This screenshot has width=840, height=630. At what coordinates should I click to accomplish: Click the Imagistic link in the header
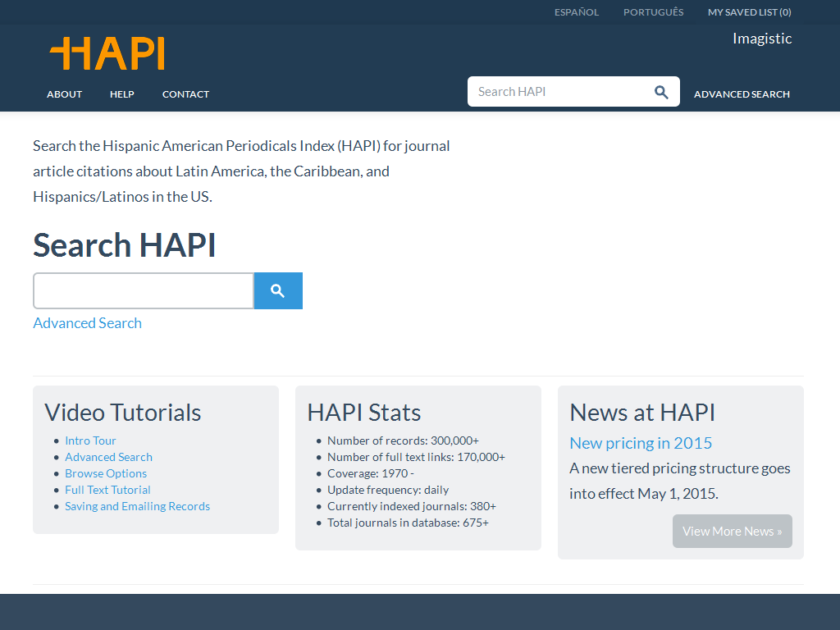coord(762,38)
